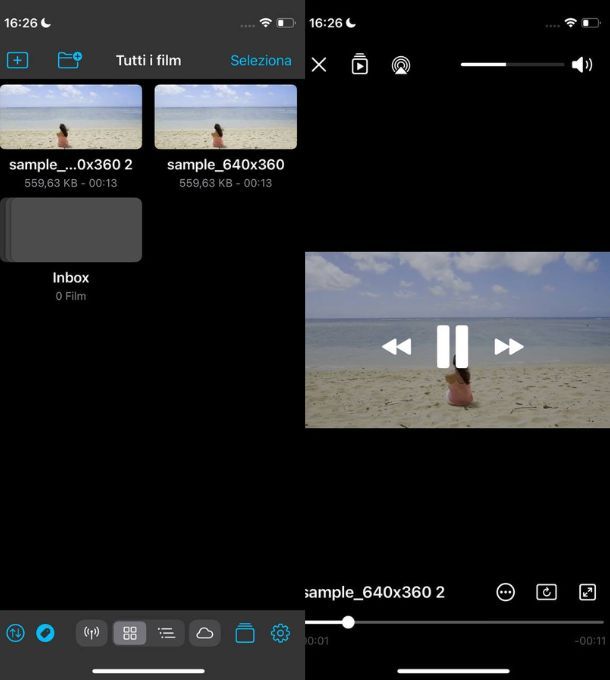Screen dimensions: 610x680
Task: Switch to list view layout
Action: (166, 633)
